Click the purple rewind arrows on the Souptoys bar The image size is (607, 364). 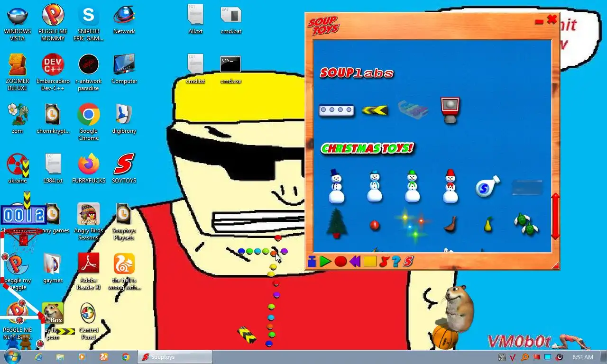point(355,261)
